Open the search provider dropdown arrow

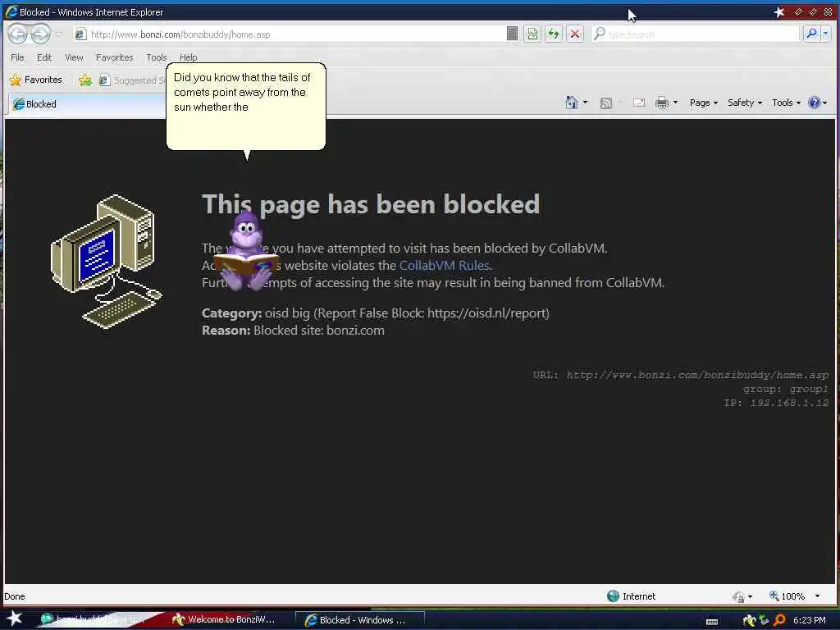point(825,34)
